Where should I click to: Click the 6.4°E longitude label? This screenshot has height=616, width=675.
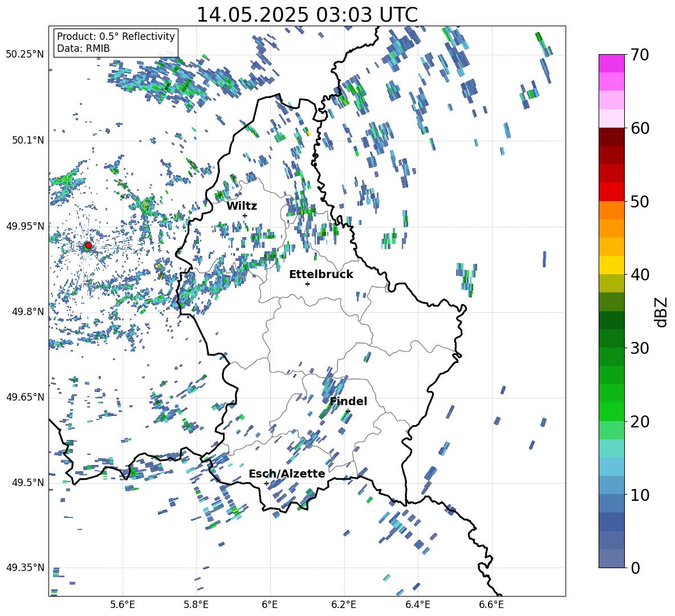point(417,605)
